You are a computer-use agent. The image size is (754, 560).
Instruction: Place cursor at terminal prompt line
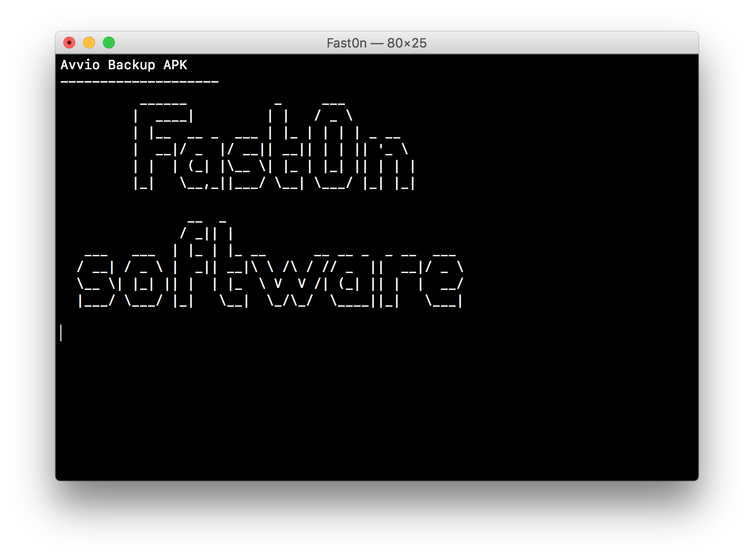coord(61,332)
